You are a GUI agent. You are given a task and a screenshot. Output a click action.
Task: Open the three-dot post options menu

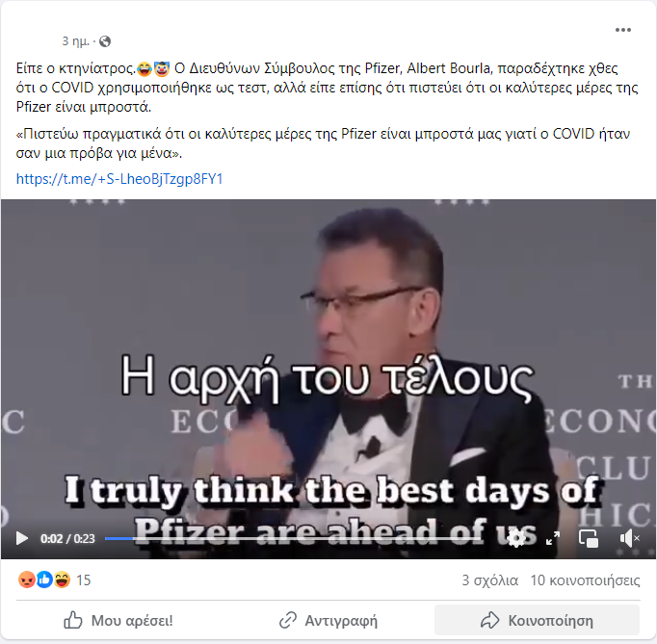point(622,30)
